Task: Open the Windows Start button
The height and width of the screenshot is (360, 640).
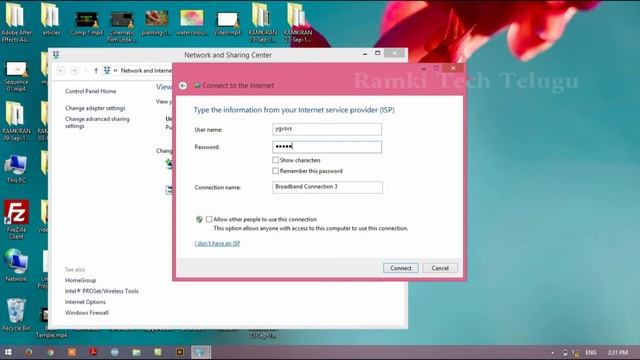Action: coord(8,352)
